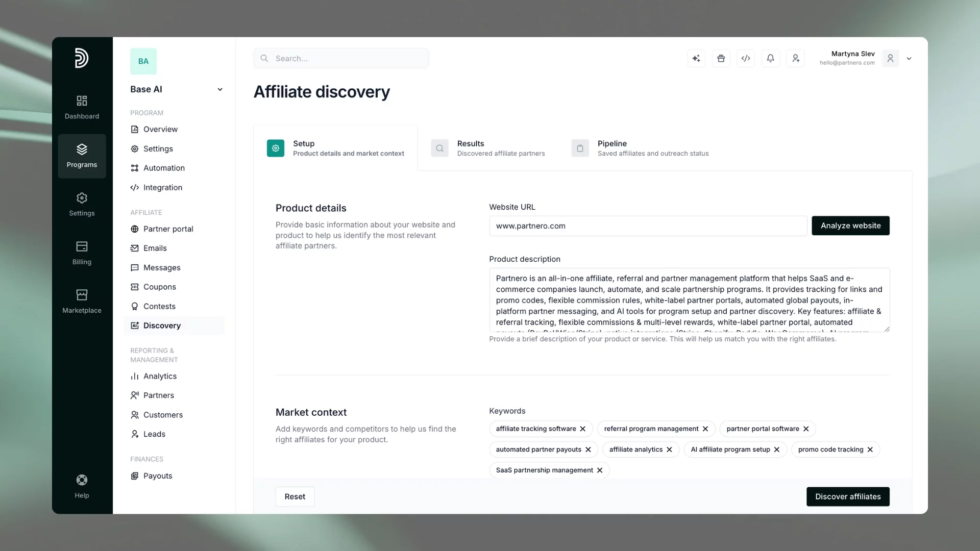Remove 'automated partner payouts' keyword
The height and width of the screenshot is (551, 980).
click(x=588, y=449)
